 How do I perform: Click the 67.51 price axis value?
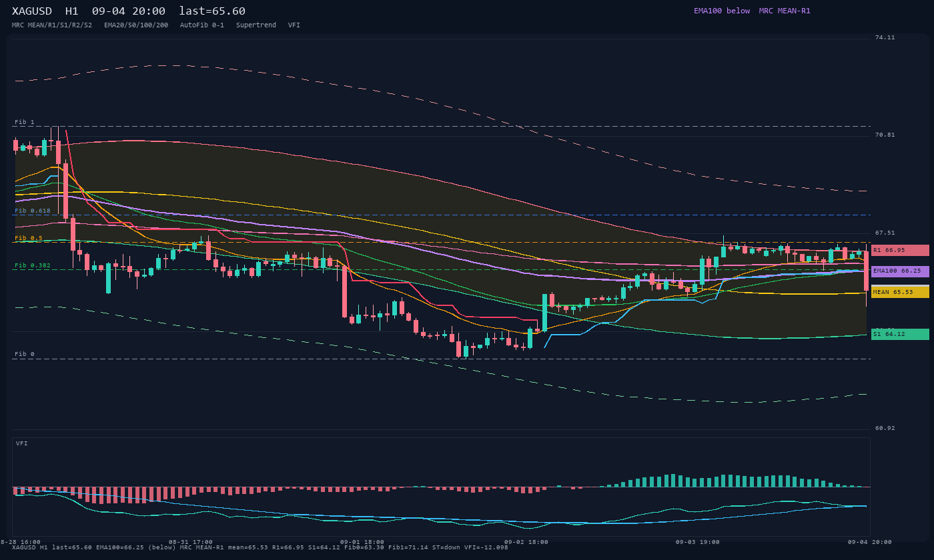coord(885,233)
